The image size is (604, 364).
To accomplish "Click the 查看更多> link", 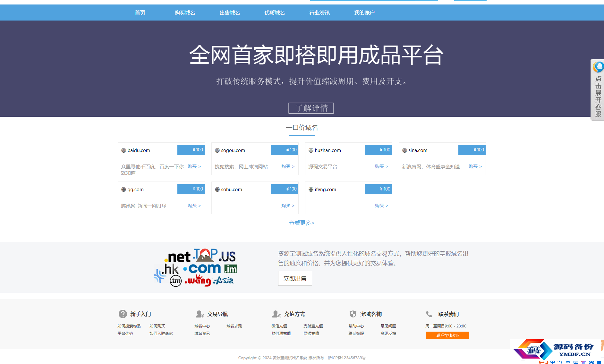I will point(302,223).
